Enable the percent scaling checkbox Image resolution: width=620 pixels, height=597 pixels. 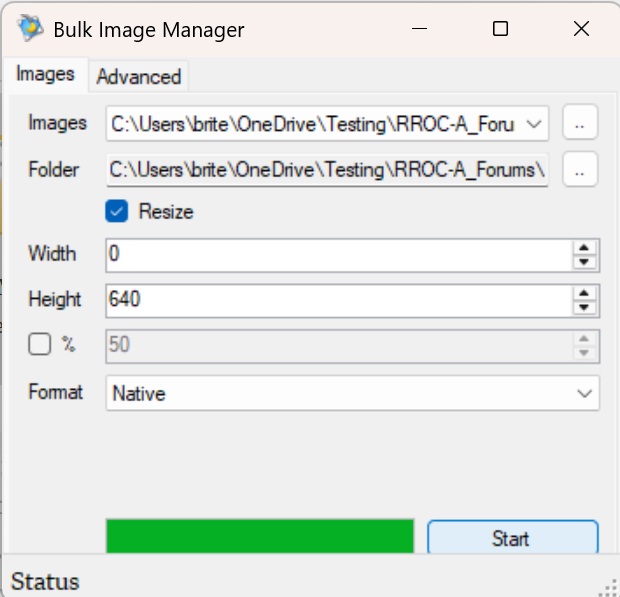[40, 344]
